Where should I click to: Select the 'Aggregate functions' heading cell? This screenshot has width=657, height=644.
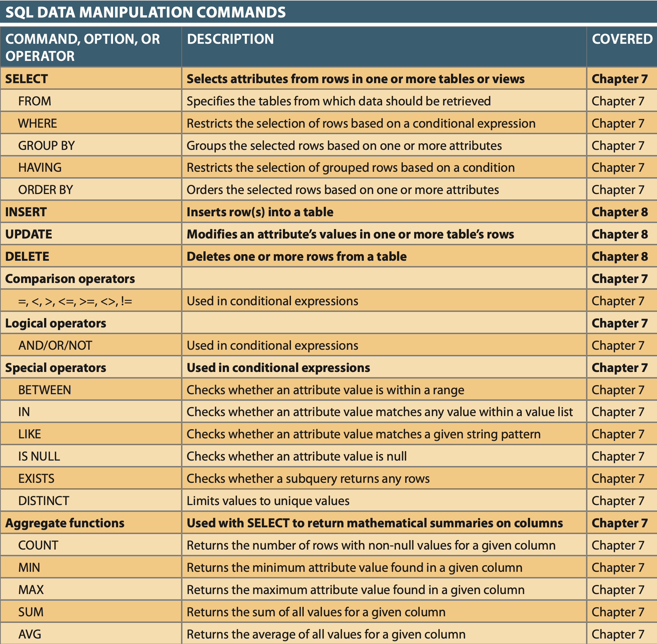coord(91,523)
